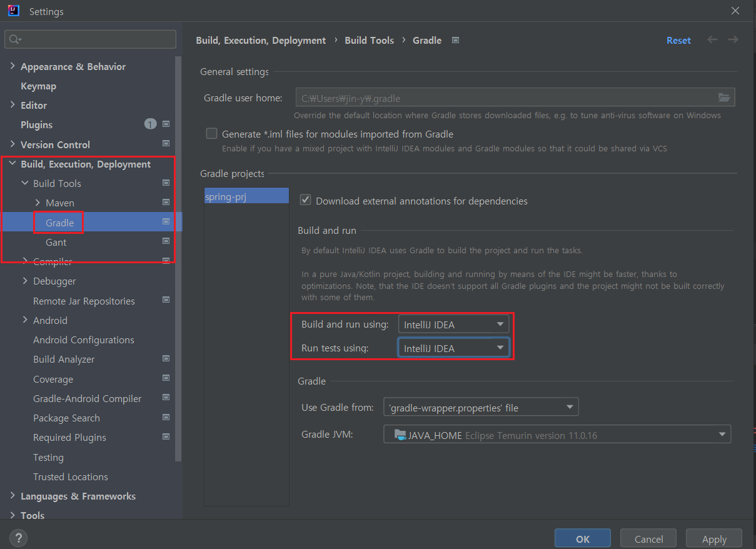The image size is (756, 549).
Task: Click the Build Tools breadcrumb
Action: pyautogui.click(x=370, y=40)
